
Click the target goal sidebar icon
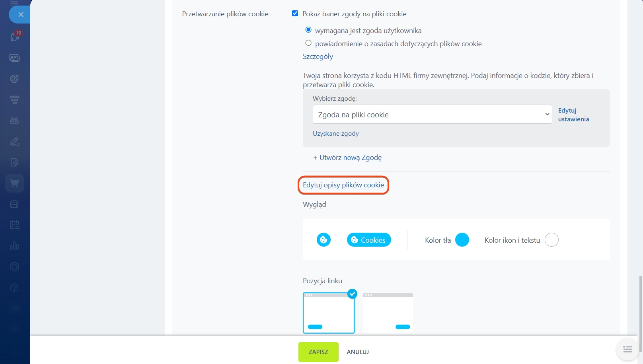click(15, 79)
